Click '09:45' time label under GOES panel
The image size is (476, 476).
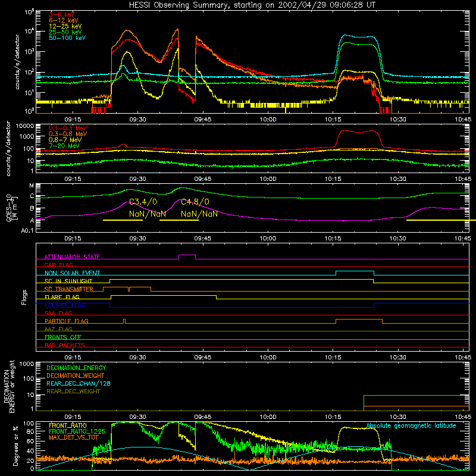click(203, 239)
